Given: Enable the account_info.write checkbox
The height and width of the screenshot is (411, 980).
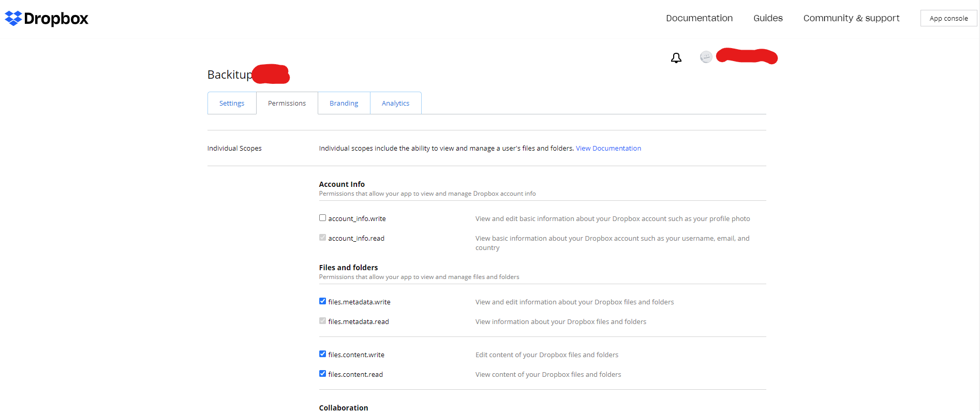Looking at the screenshot, I should pyautogui.click(x=322, y=218).
